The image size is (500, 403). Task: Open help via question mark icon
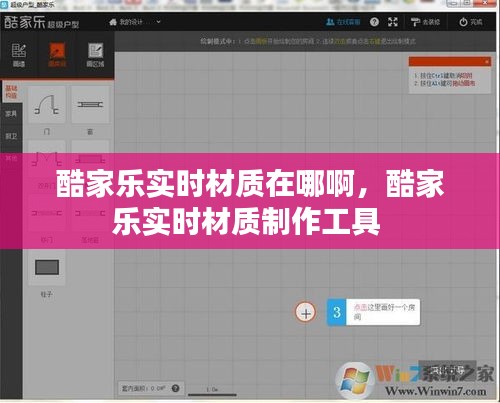click(374, 22)
